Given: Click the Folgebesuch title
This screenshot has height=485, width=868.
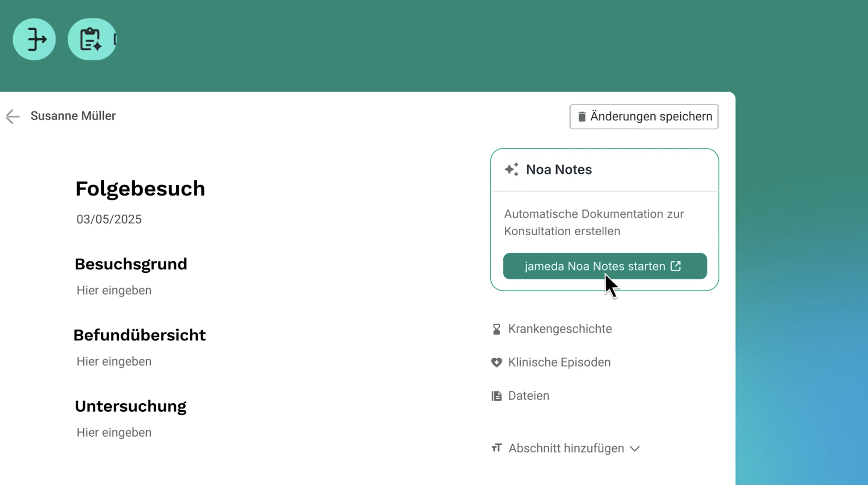Looking at the screenshot, I should point(140,189).
